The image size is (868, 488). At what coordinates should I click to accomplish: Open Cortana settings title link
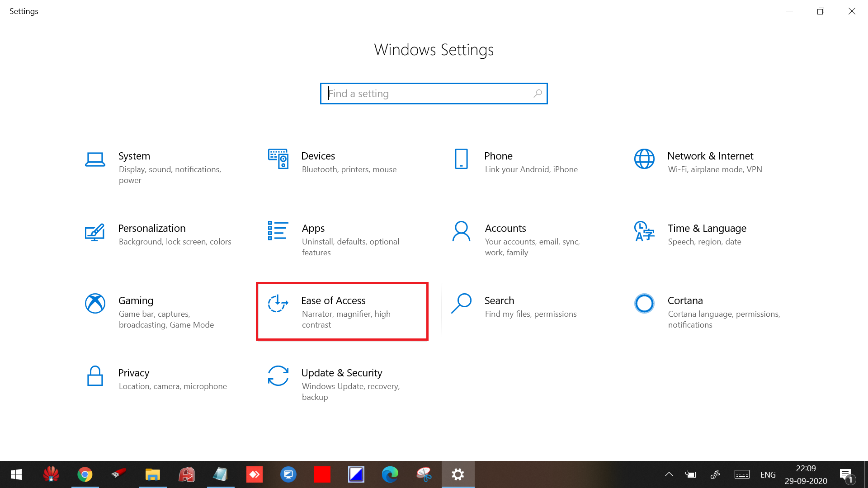[685, 300]
